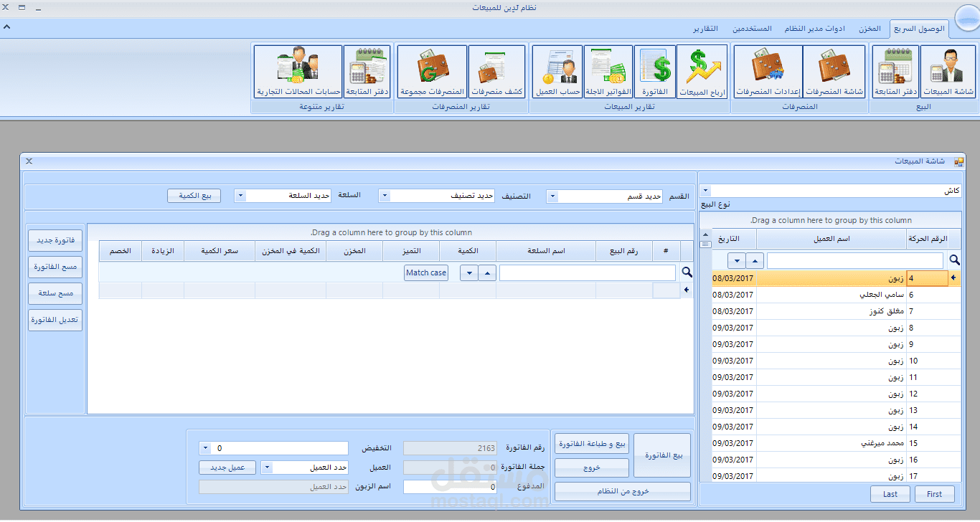Click خروج button

(x=592, y=468)
